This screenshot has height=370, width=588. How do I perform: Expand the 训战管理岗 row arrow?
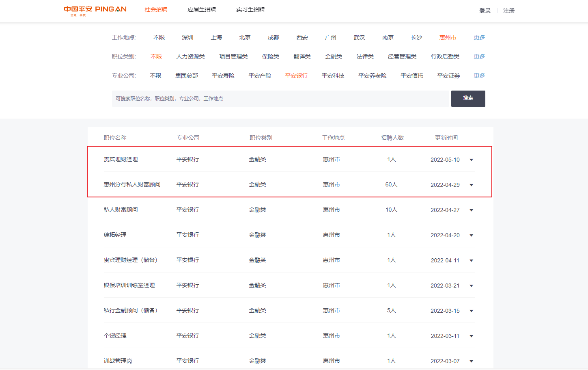click(472, 361)
